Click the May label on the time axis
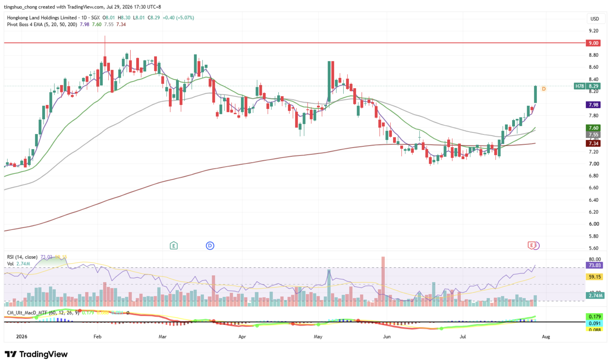The image size is (611, 364). pyautogui.click(x=318, y=337)
